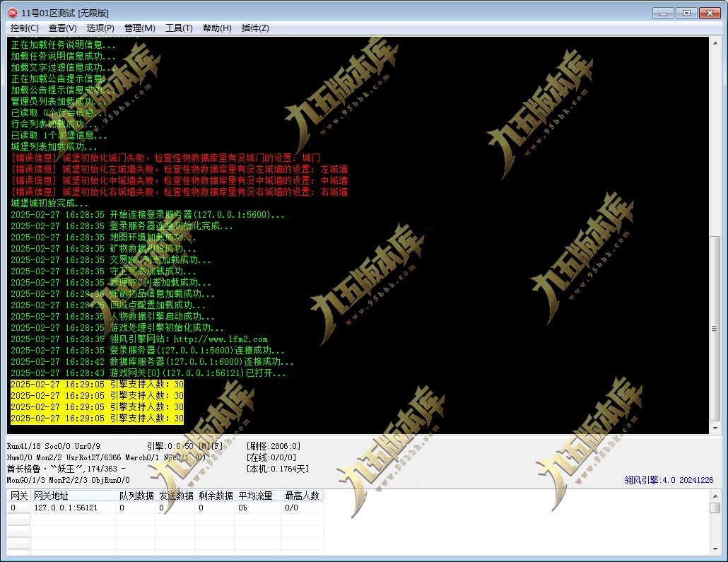Close the 11号01区测试 window

click(710, 13)
